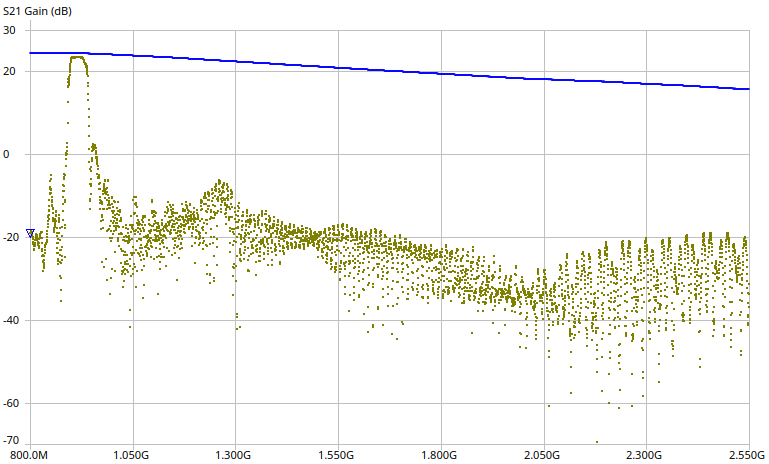The height and width of the screenshot is (464, 769).
Task: Click the 20 y-axis label
Action: pyautogui.click(x=9, y=71)
